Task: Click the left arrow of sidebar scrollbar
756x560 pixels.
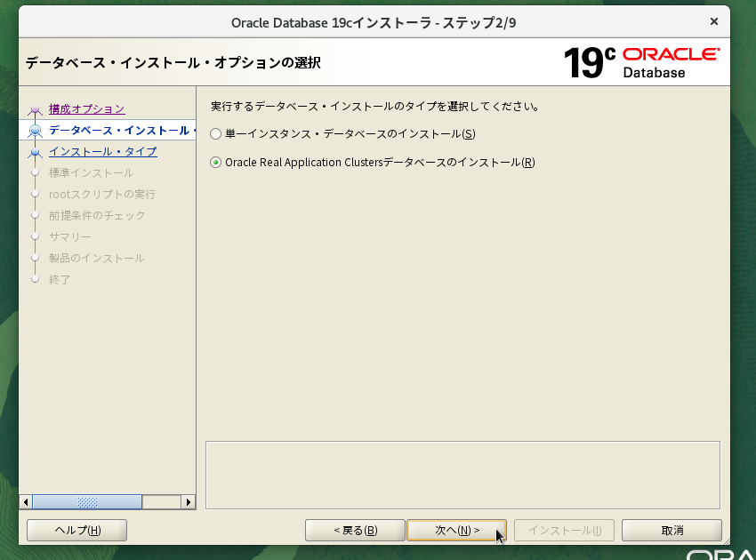Action: click(26, 502)
